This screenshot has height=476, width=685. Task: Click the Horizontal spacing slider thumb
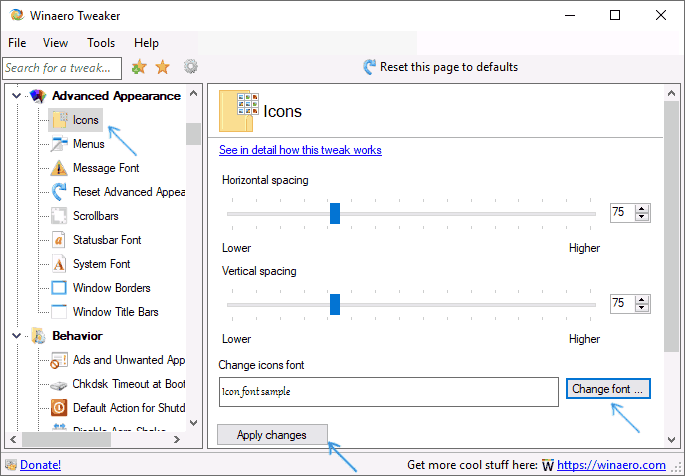coord(335,213)
